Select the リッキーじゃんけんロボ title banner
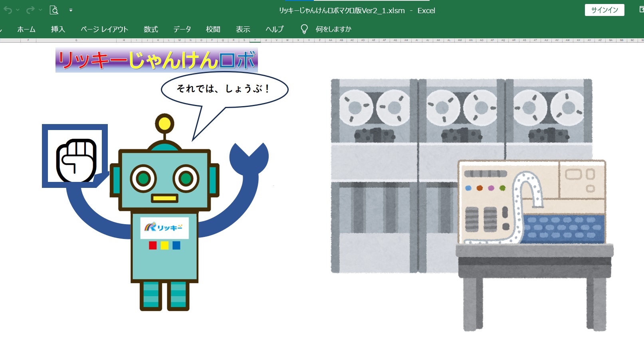Image resolution: width=644 pixels, height=363 pixels. click(x=157, y=60)
